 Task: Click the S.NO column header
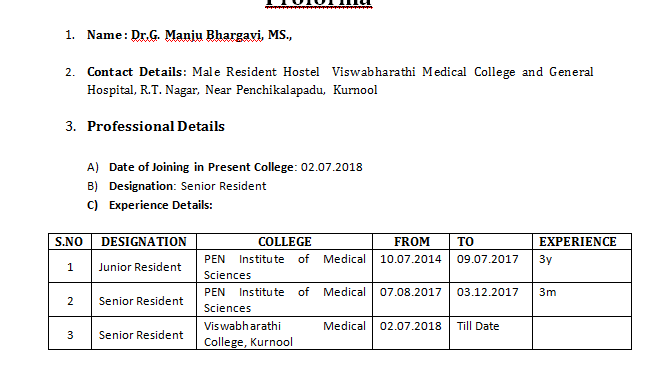point(69,242)
